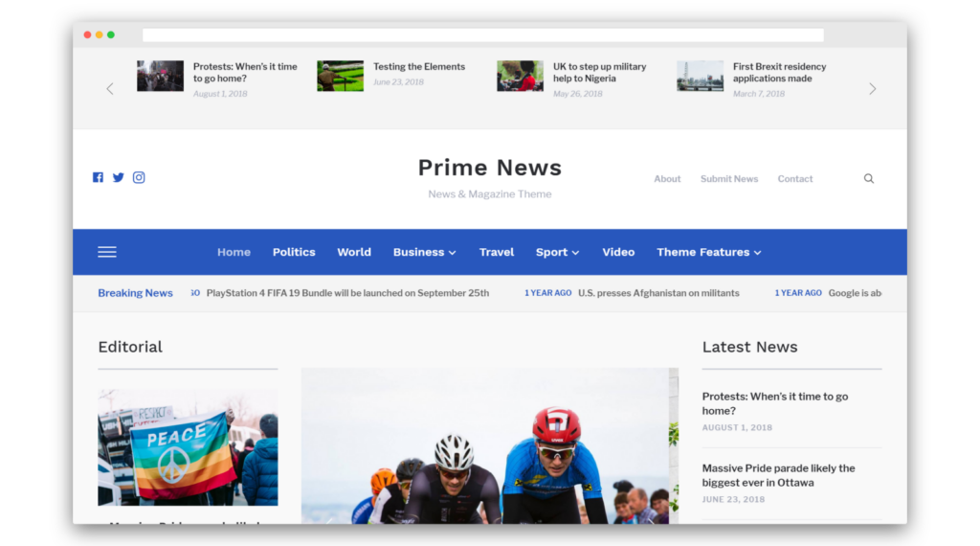Open the Contact page link

click(x=795, y=179)
